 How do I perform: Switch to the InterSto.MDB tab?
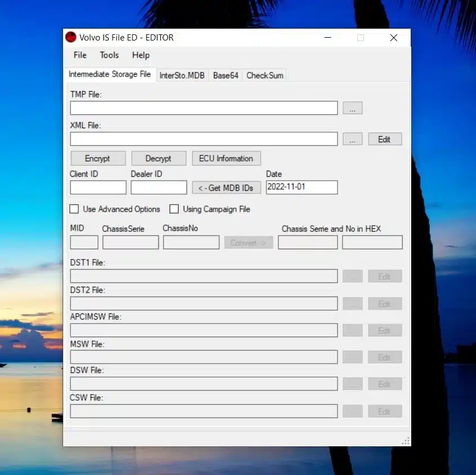182,74
